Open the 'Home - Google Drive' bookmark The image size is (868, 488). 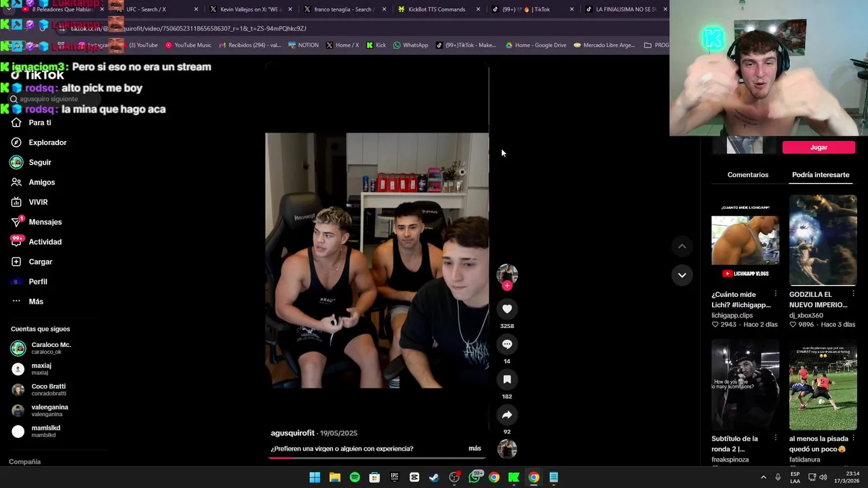click(536, 45)
